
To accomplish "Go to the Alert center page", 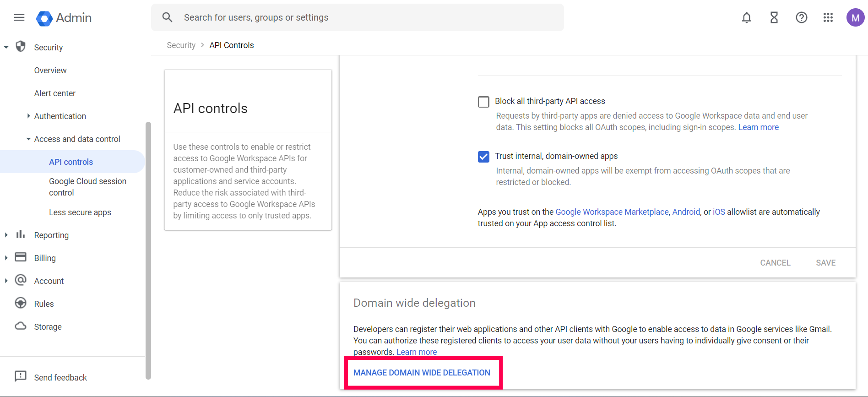I will pyautogui.click(x=55, y=93).
